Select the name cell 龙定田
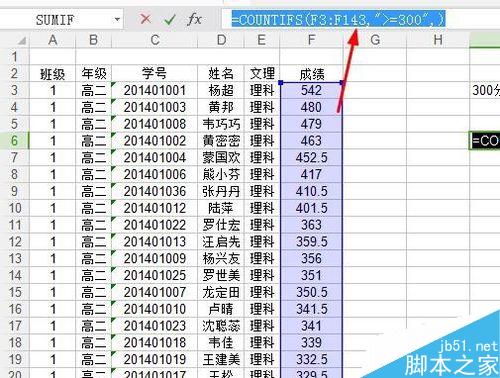This screenshot has height=378, width=500. pyautogui.click(x=221, y=292)
